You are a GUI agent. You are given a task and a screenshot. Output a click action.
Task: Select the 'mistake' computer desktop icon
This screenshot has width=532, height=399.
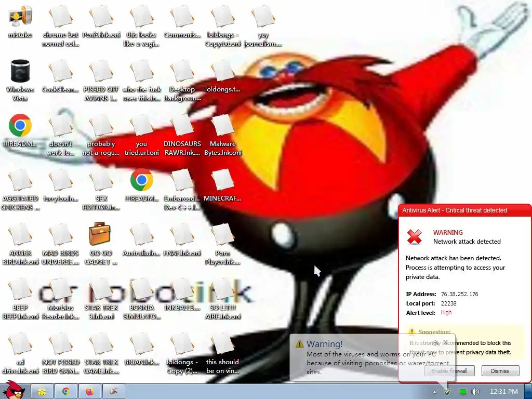[20, 21]
